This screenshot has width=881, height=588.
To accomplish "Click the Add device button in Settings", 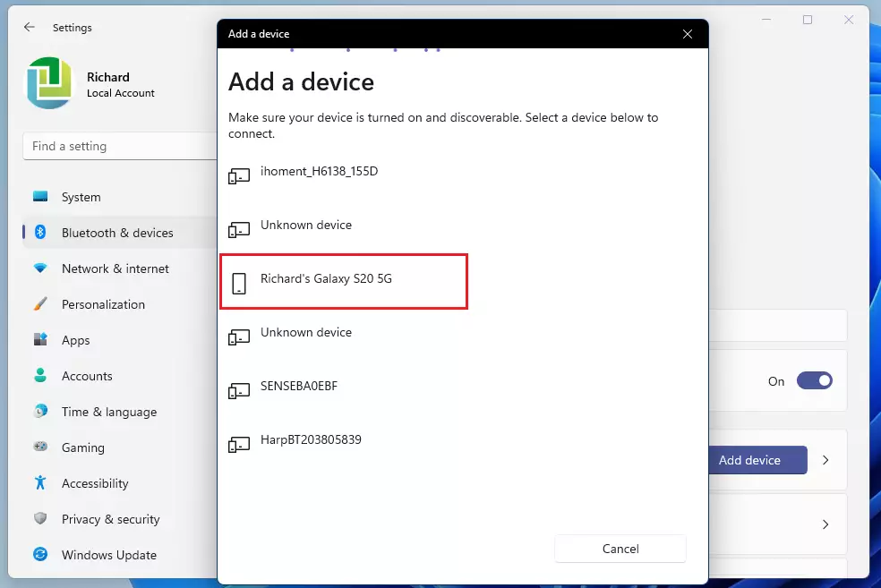I will (757, 460).
